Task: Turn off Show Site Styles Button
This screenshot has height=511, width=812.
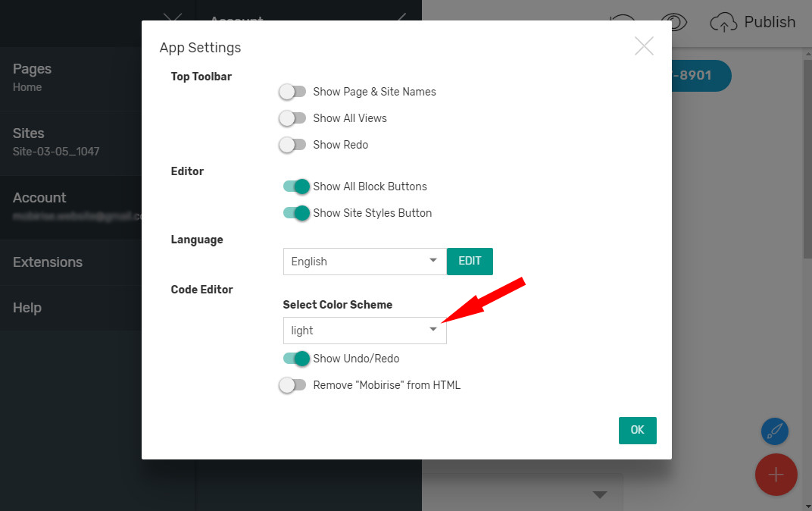Action: point(296,212)
